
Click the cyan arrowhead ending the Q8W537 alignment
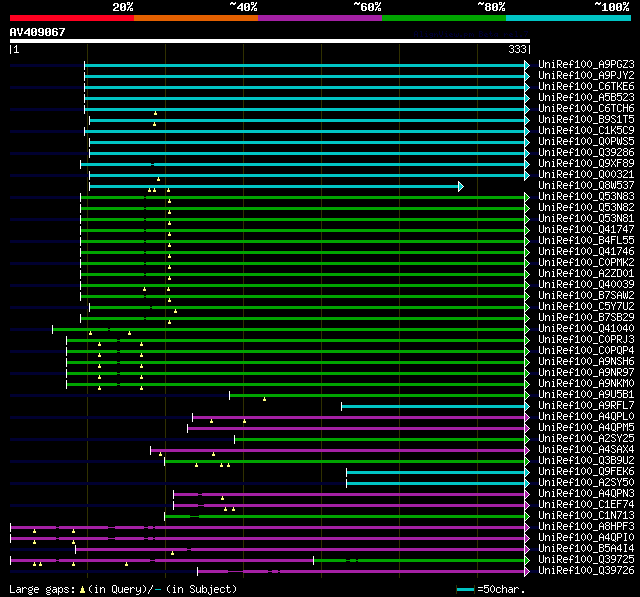pos(461,186)
